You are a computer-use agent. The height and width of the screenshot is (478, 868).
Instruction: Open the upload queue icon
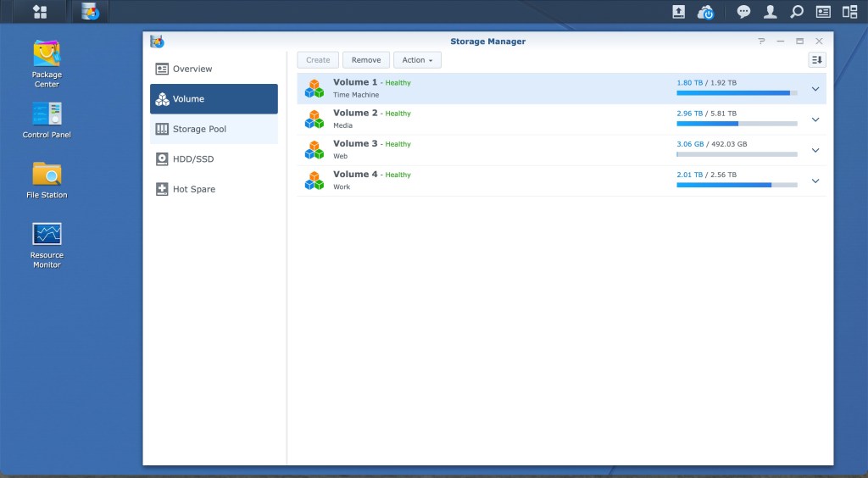pos(678,12)
